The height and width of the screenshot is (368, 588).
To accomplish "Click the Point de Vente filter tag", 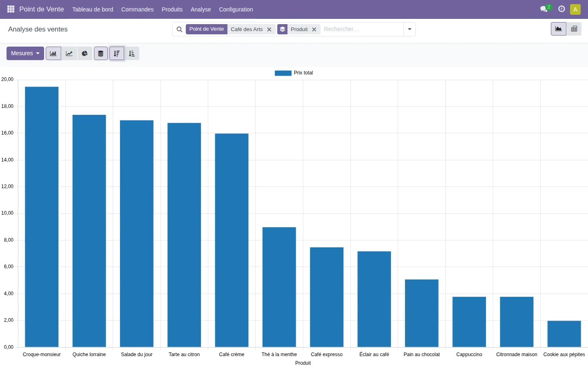I will click(x=207, y=29).
